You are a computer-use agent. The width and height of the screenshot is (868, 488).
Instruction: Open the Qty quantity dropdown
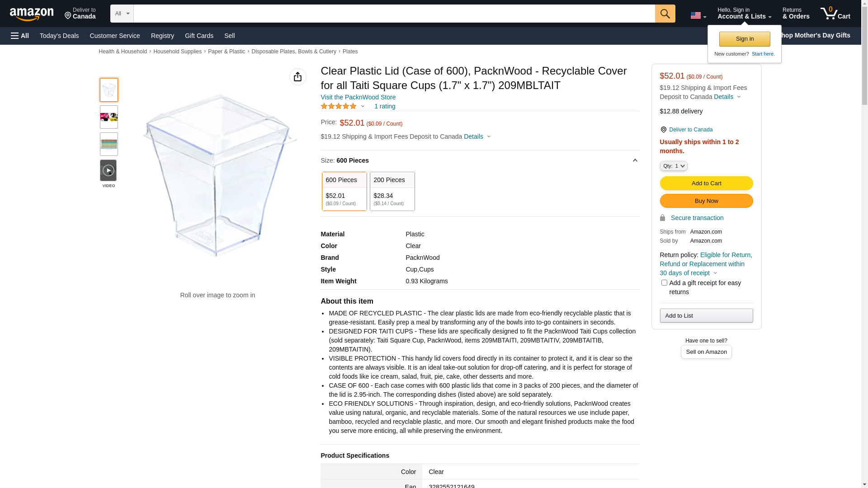point(673,166)
